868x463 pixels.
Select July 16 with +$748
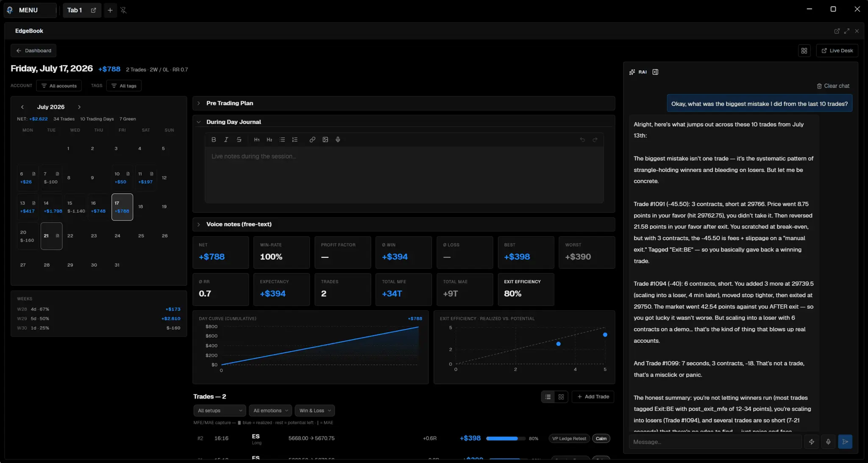point(98,207)
